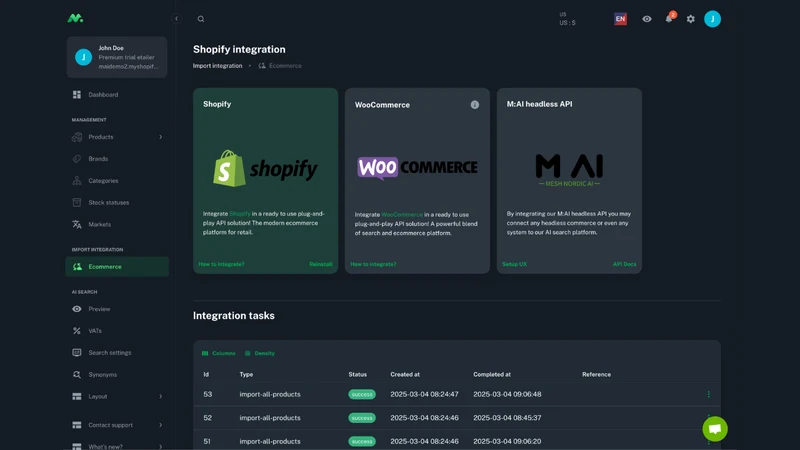
Task: Open Shopify card How to integrate link
Action: [221, 264]
